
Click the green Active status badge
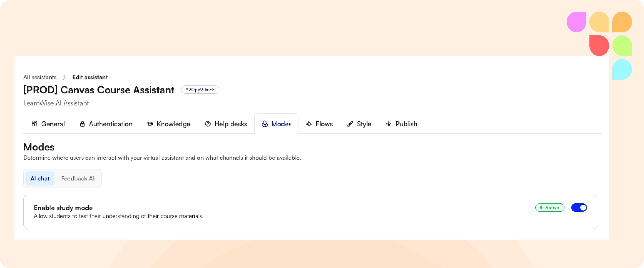(x=550, y=207)
